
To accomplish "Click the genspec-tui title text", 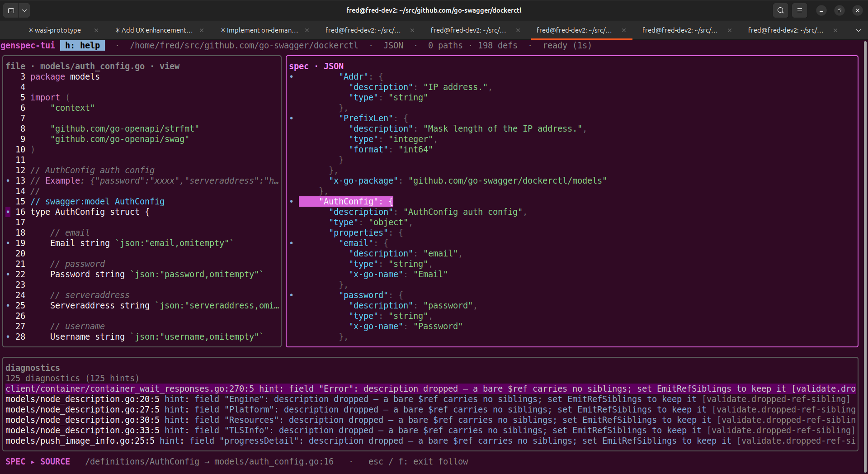I will (x=28, y=45).
